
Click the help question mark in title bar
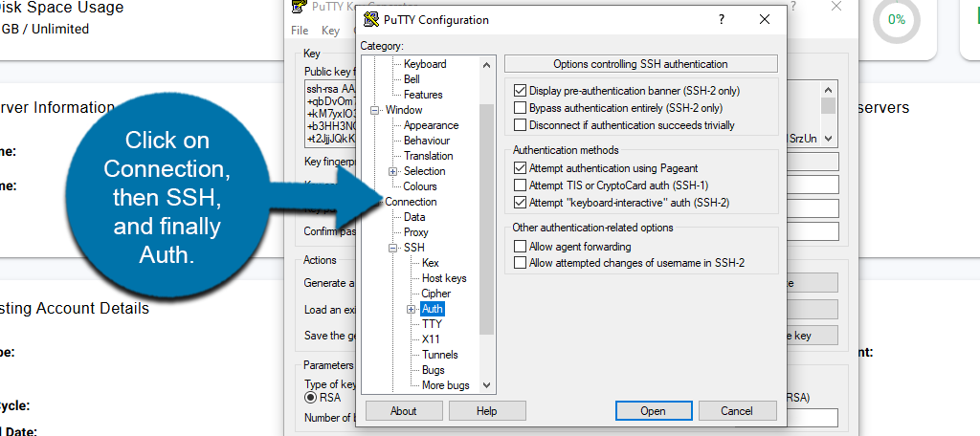coord(722,19)
